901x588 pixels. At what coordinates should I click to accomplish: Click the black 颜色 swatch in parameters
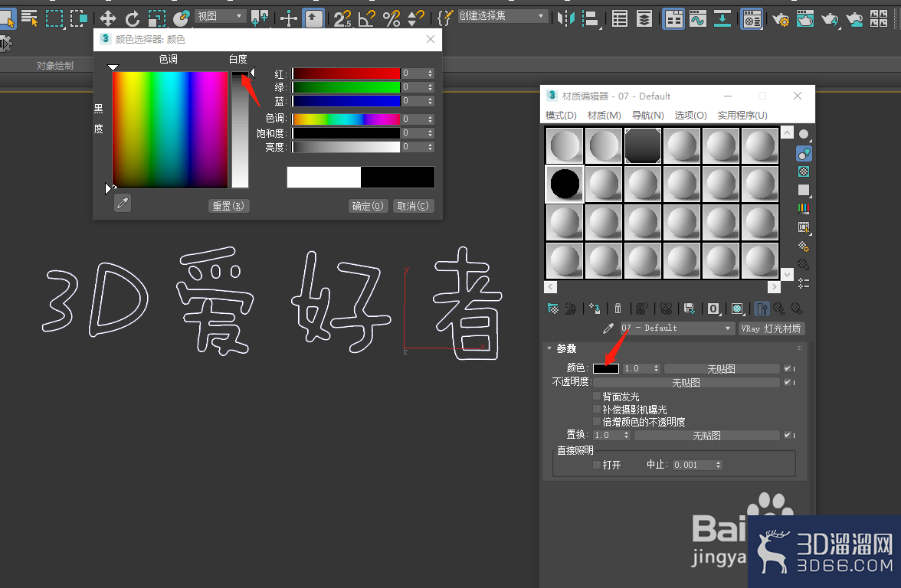(x=606, y=369)
